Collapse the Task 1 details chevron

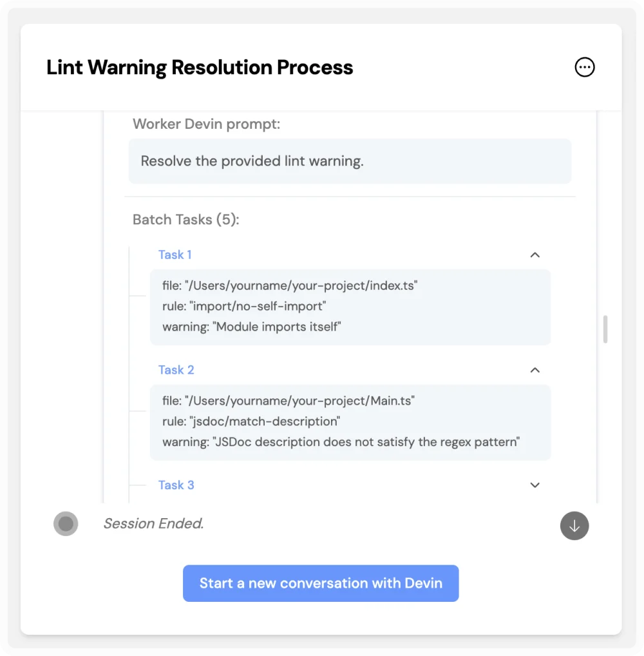(535, 255)
